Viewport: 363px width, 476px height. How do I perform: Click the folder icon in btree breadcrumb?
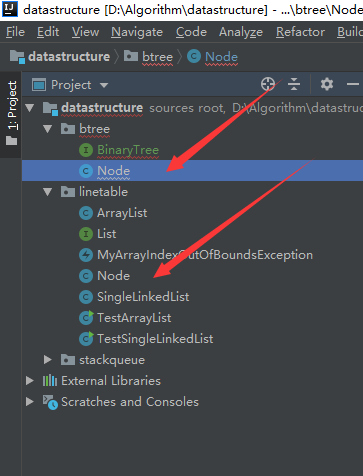click(x=131, y=56)
